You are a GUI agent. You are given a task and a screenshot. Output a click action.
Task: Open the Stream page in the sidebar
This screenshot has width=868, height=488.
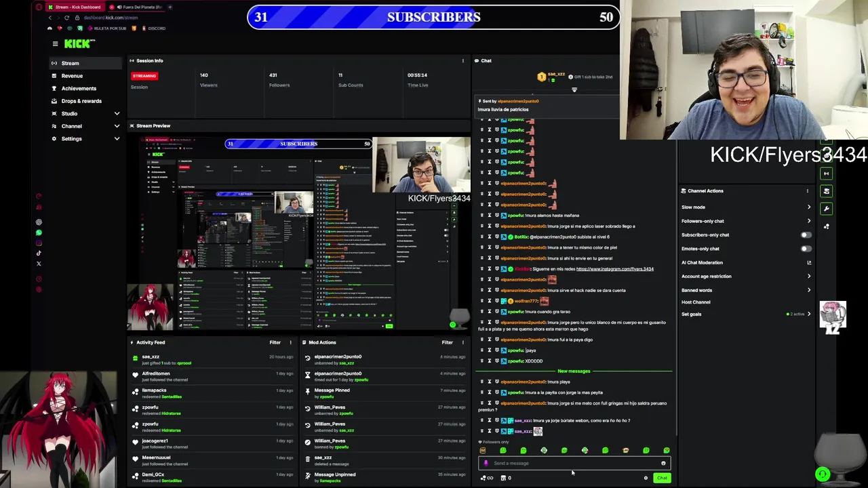click(x=85, y=63)
